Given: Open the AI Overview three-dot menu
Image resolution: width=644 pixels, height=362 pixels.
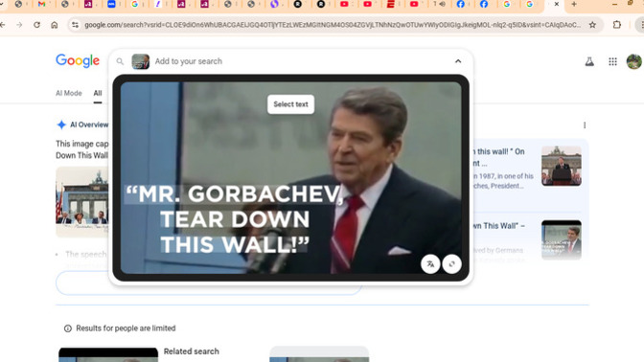Looking at the screenshot, I should [x=585, y=125].
